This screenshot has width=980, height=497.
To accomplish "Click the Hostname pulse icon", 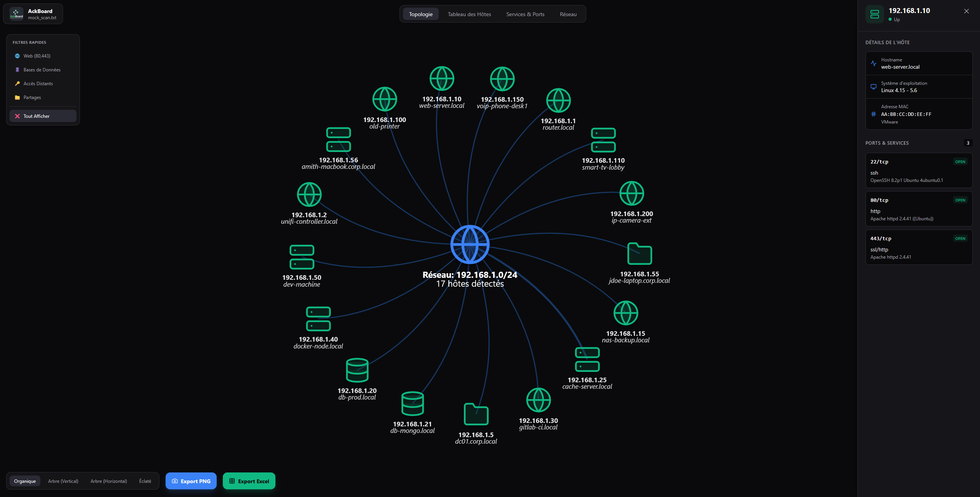I will 874,63.
